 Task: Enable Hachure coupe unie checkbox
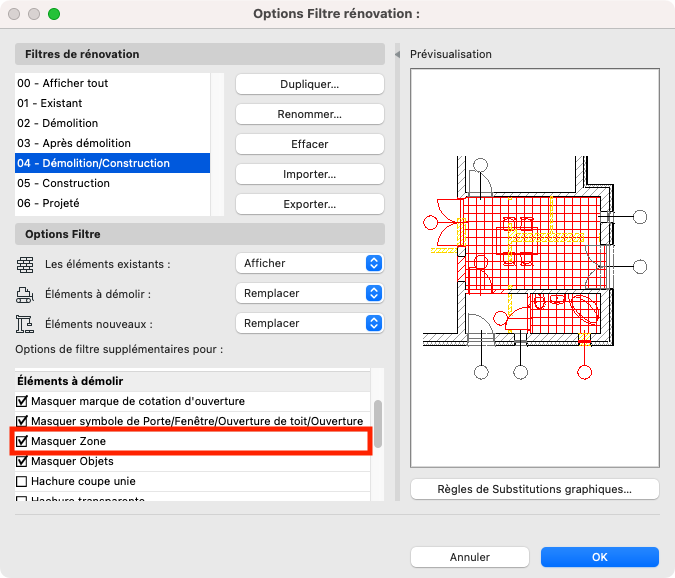click(22, 481)
